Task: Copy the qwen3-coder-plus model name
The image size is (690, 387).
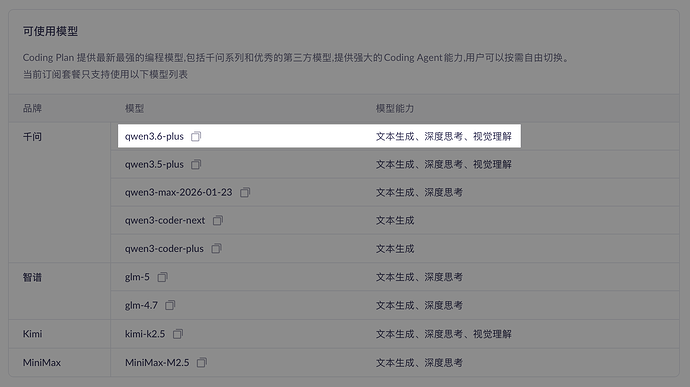Action: point(216,249)
